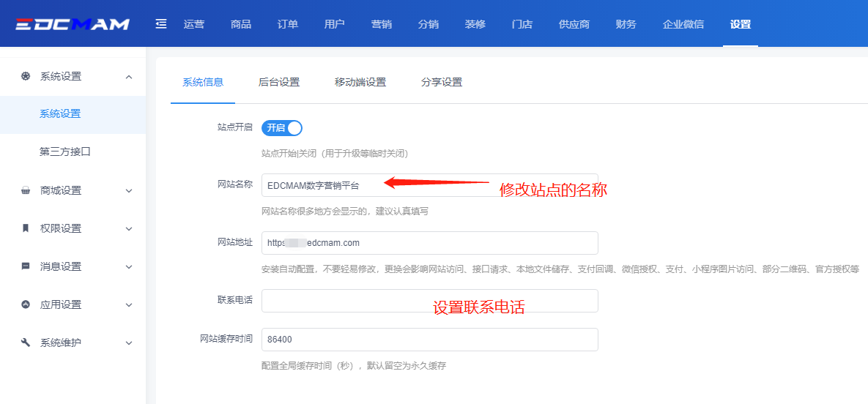Toggle the 站点开启 switch off
Screen dimensions: 868x404
coord(282,127)
